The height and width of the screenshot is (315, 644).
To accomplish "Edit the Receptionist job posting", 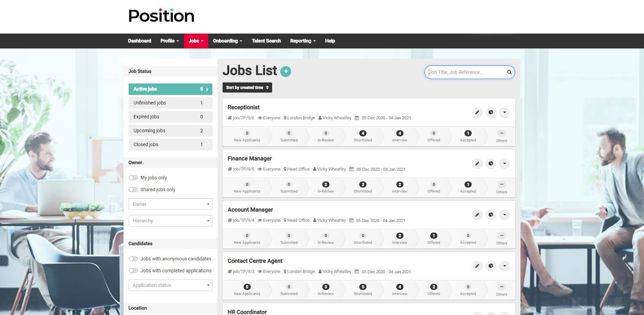I will 477,112.
